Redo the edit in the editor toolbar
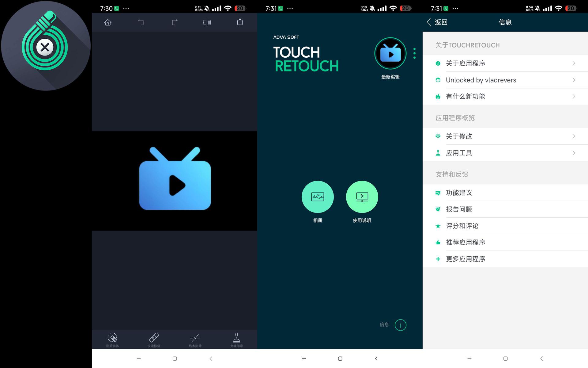This screenshot has width=588, height=368. click(175, 22)
